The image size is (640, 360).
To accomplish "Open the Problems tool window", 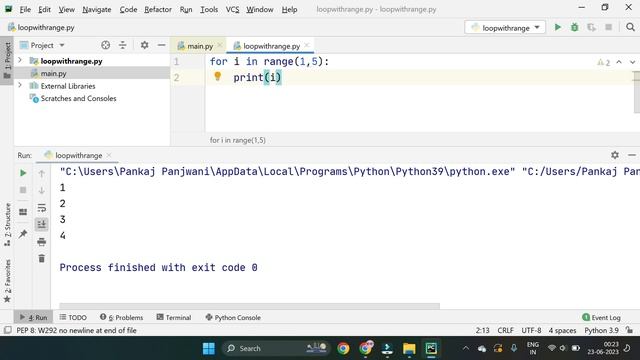I will point(122,317).
